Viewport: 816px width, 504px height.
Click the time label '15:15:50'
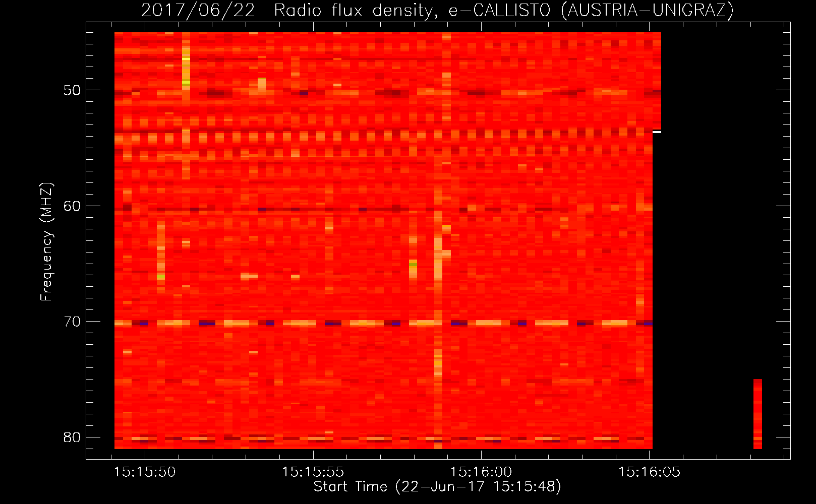(145, 472)
